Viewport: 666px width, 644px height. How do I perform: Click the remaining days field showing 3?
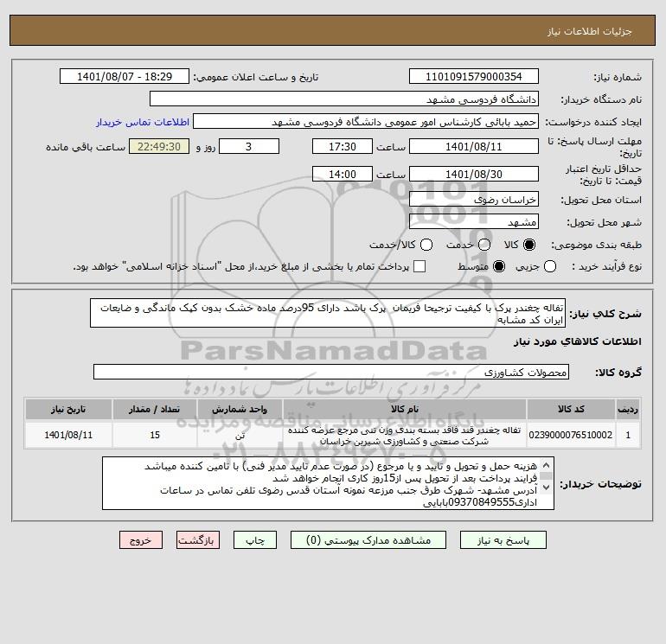(249, 146)
